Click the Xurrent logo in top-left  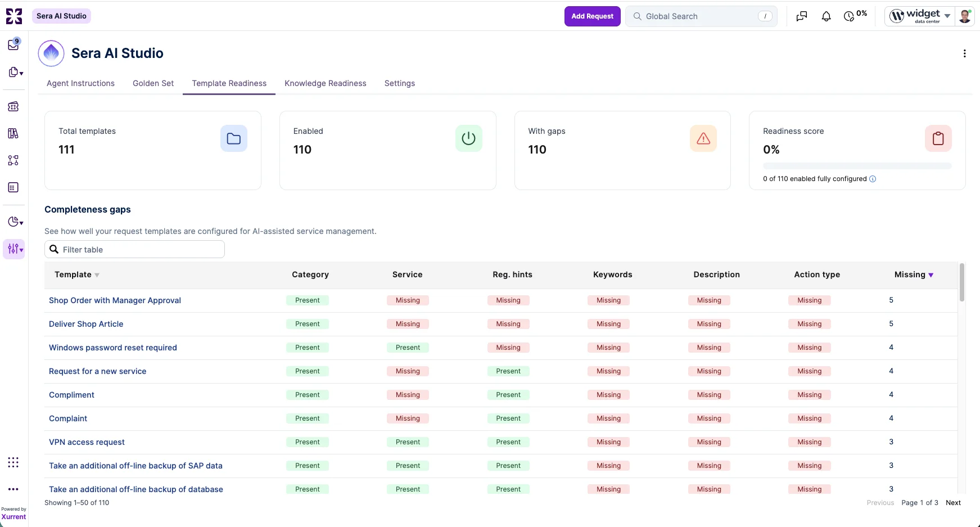tap(14, 16)
